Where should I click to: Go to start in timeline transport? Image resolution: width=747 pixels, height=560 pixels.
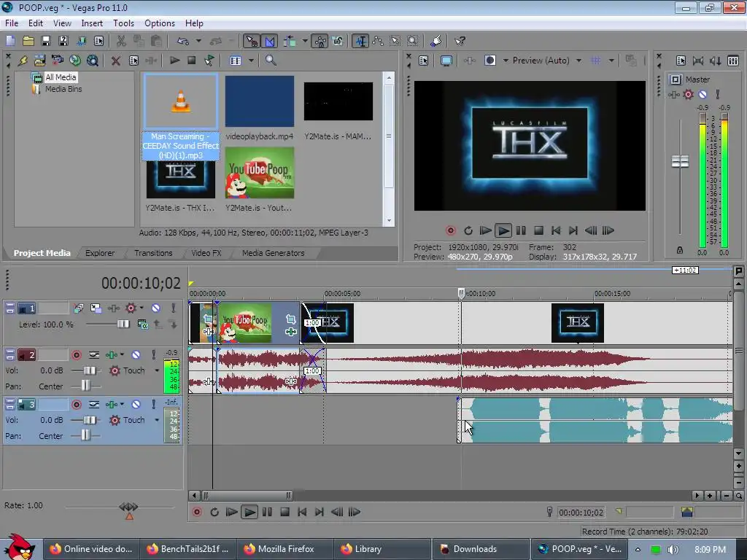pyautogui.click(x=302, y=512)
